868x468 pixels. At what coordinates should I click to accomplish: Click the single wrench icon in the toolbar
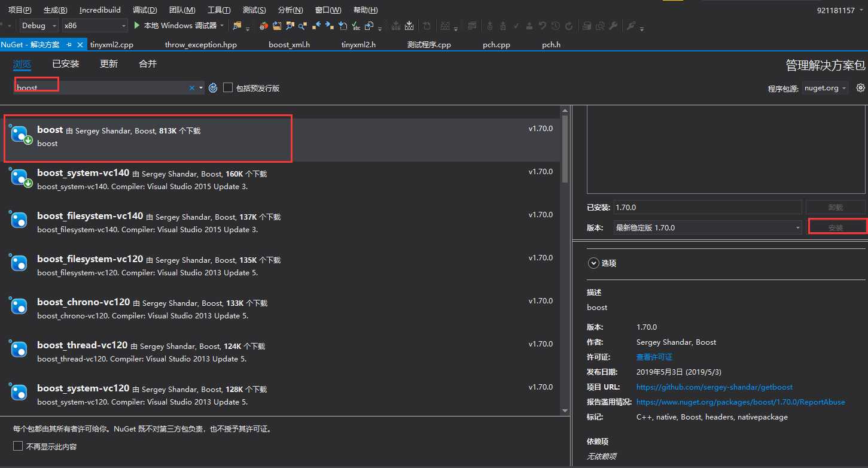click(x=613, y=26)
